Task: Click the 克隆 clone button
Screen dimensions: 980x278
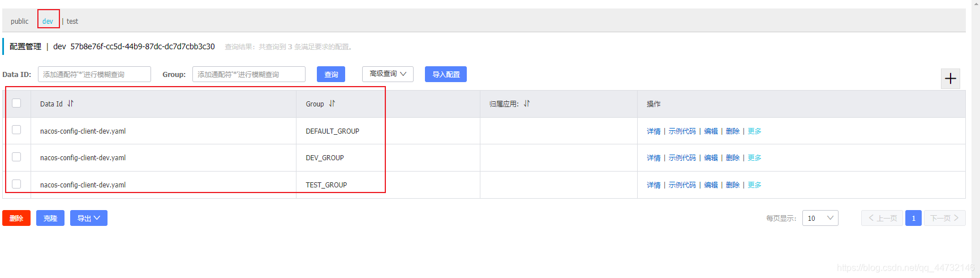Action: pos(50,218)
